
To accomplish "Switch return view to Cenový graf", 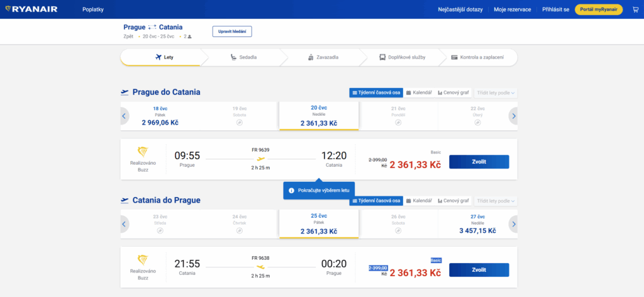I will (x=453, y=201).
